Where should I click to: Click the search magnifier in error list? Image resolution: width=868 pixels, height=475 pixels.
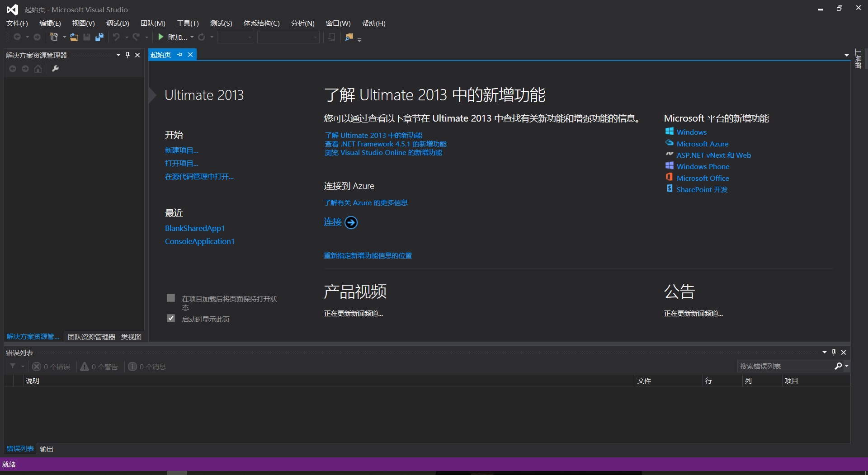[x=838, y=366]
